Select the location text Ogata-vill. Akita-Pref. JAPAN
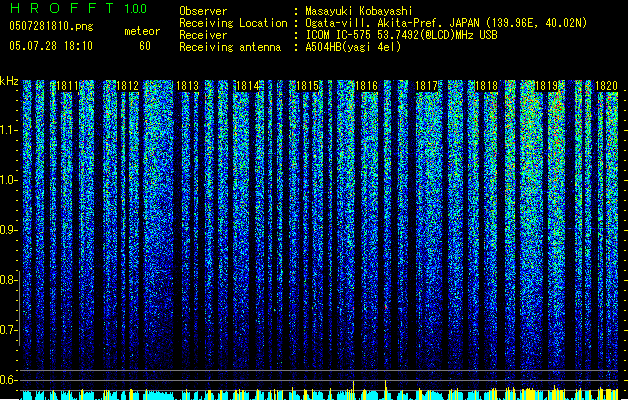The image size is (629, 400). (392, 23)
